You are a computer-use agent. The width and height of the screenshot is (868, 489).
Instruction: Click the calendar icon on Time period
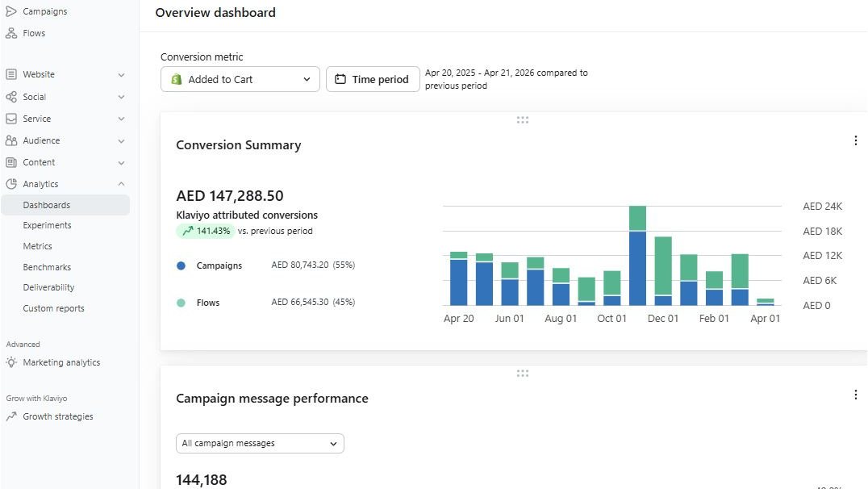coord(340,79)
